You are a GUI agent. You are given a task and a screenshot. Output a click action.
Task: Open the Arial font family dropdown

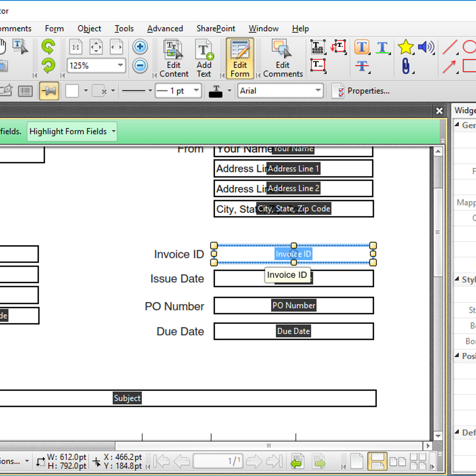(x=318, y=91)
